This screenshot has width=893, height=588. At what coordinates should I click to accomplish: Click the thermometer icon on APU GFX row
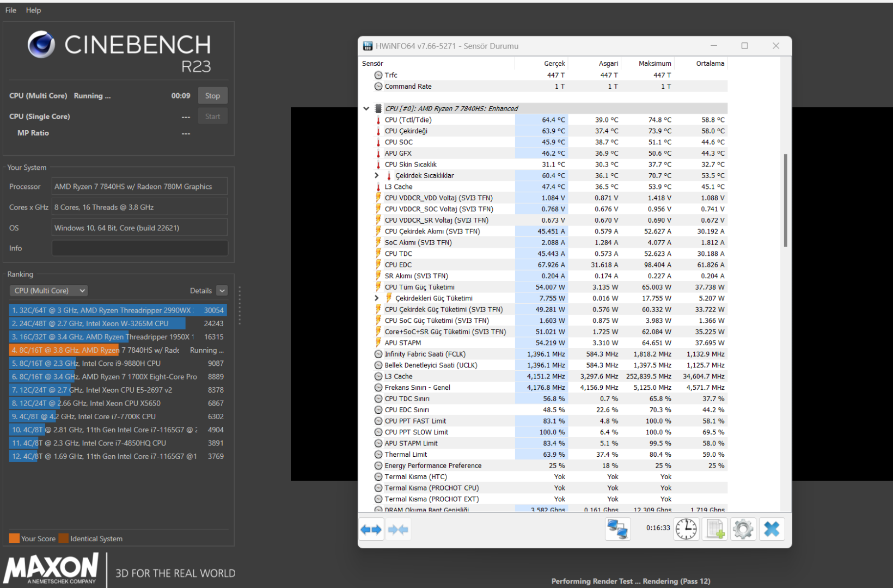tap(378, 154)
